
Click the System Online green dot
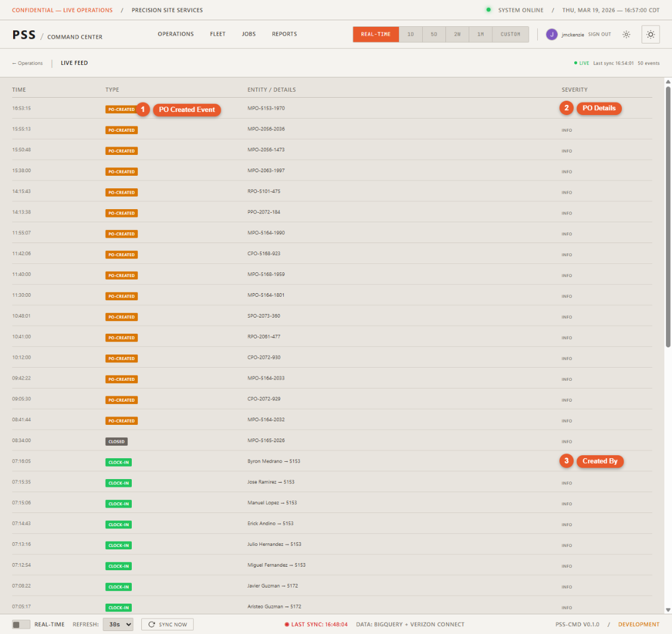pyautogui.click(x=490, y=10)
